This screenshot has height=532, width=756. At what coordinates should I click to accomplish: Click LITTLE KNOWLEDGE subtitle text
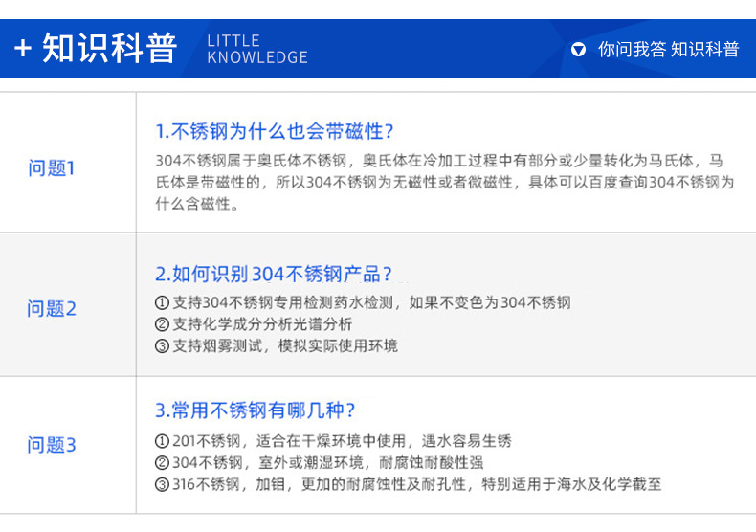[x=257, y=49]
